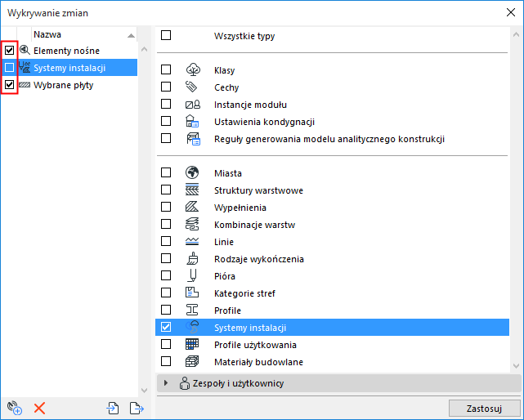The height and width of the screenshot is (420, 524).
Task: Click the Wypełnienia hatch icon
Action: (192, 207)
